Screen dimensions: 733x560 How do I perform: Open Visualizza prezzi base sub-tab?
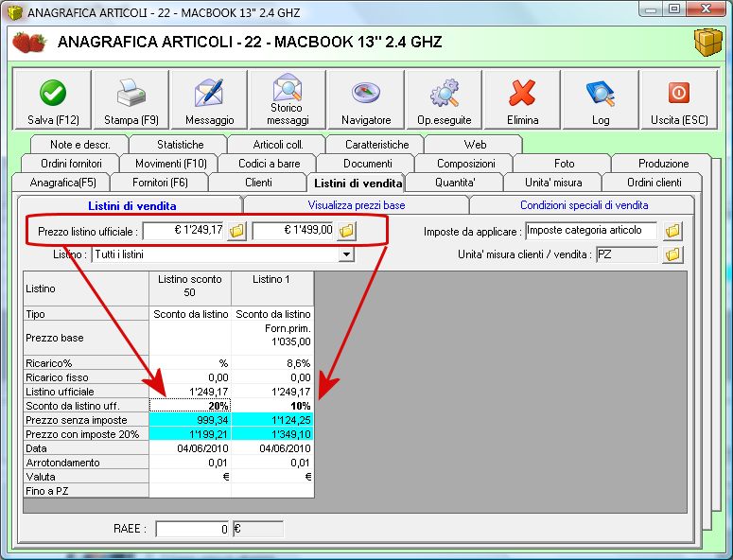(x=357, y=205)
